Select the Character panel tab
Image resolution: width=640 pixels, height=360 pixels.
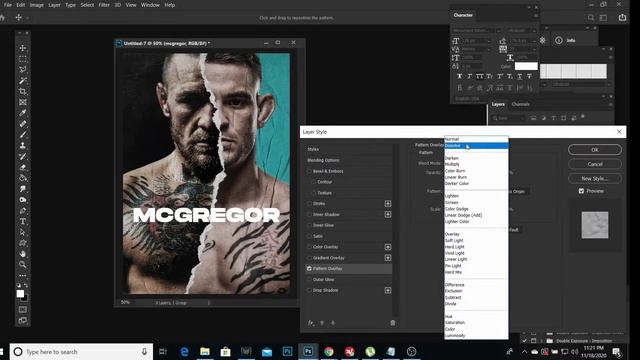[x=463, y=15]
